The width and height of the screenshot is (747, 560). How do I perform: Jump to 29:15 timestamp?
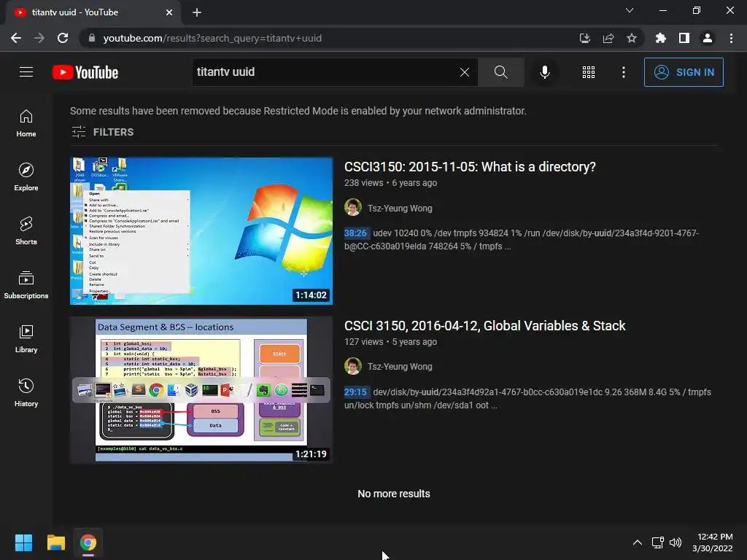click(355, 392)
